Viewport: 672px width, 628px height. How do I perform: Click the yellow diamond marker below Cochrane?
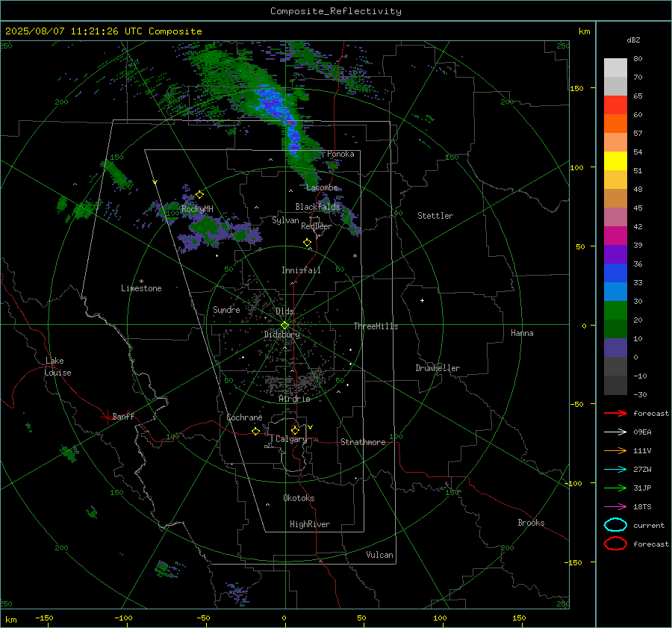coord(255,431)
